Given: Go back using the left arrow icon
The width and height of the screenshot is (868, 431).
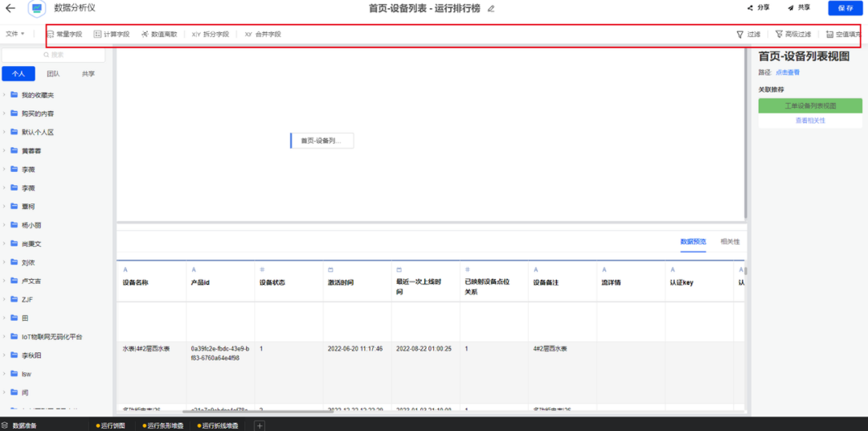Looking at the screenshot, I should coord(10,8).
